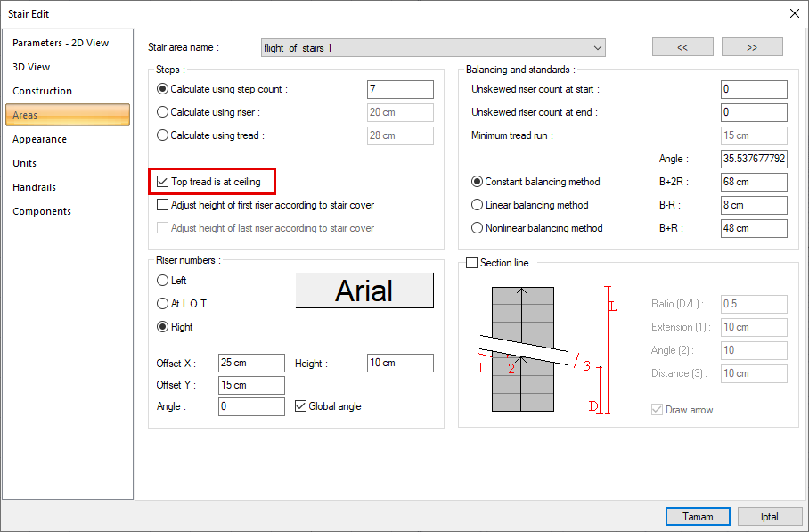The image size is (809, 532).
Task: Toggle the Global angle checkbox
Action: 301,406
